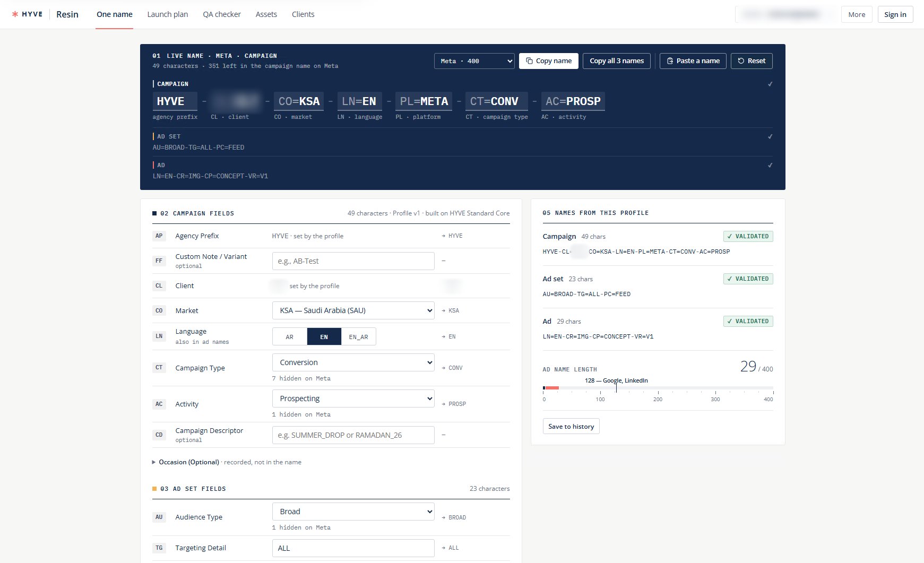This screenshot has height=563, width=924.
Task: Click the reset arrow icon
Action: pyautogui.click(x=741, y=61)
